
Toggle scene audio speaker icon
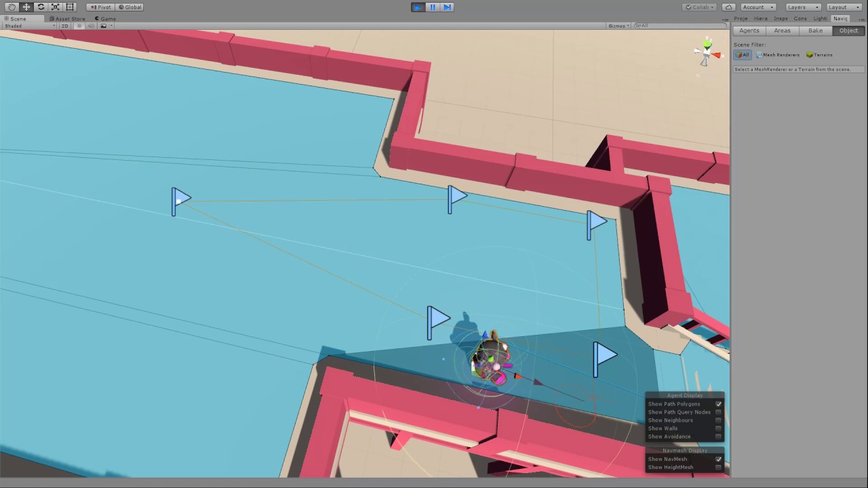click(91, 26)
